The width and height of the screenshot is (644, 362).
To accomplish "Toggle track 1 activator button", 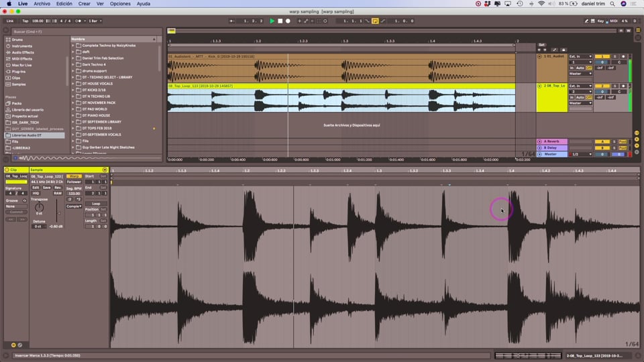I will pyautogui.click(x=602, y=56).
